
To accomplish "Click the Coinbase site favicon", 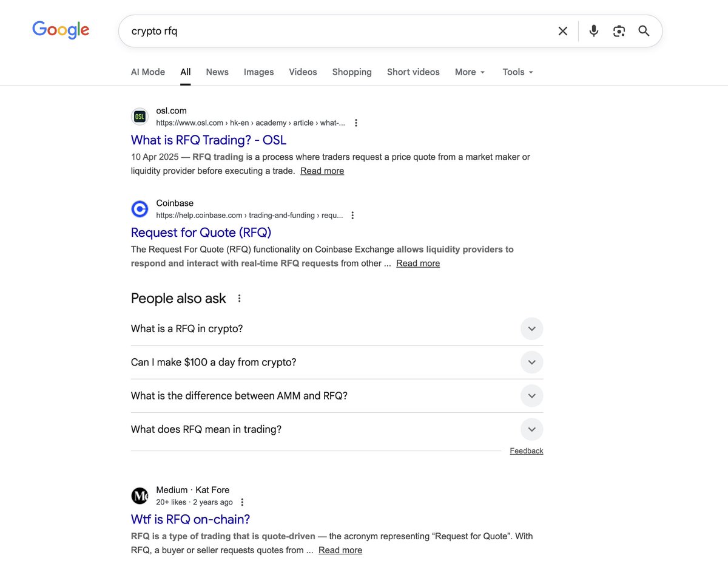I will (140, 209).
